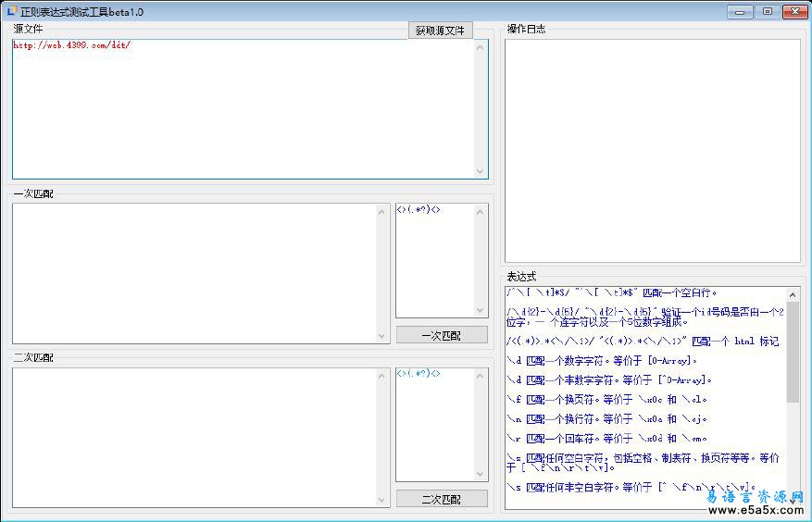The width and height of the screenshot is (812, 522).
Task: Click the line 匹配任何非空白字符
Action: [x=631, y=487]
